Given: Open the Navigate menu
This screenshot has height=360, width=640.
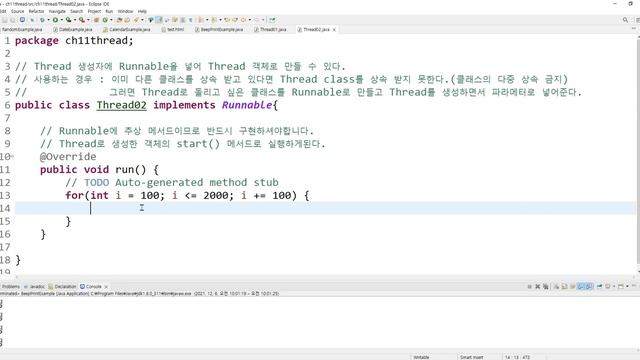Looking at the screenshot, I should coord(57,11).
